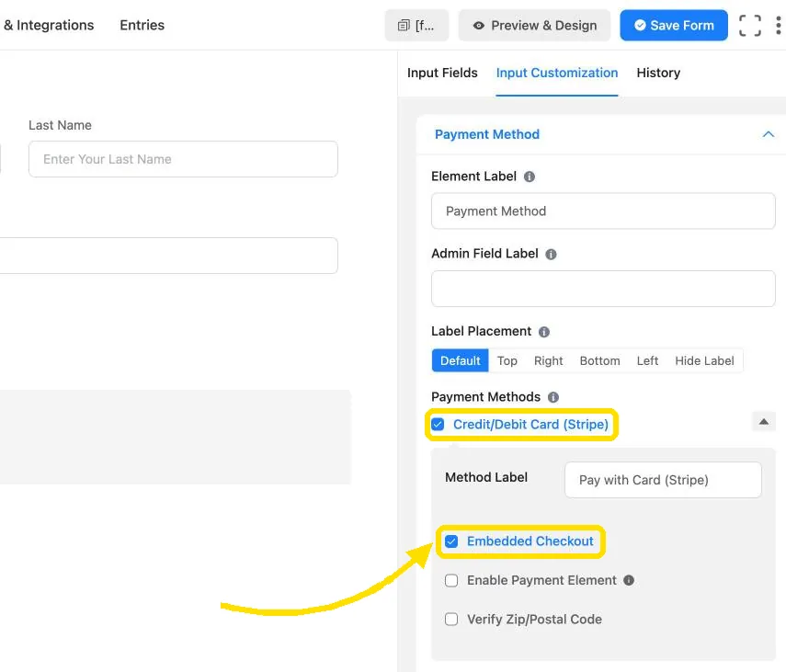The height and width of the screenshot is (672, 786).
Task: Switch to the Input Fields tab
Action: [x=442, y=74]
